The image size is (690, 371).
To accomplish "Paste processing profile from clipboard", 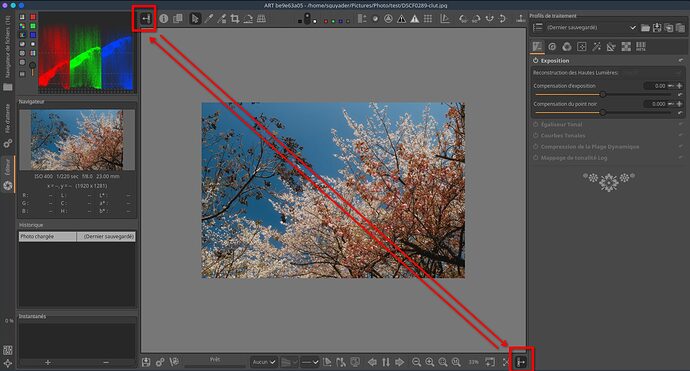I will click(680, 28).
